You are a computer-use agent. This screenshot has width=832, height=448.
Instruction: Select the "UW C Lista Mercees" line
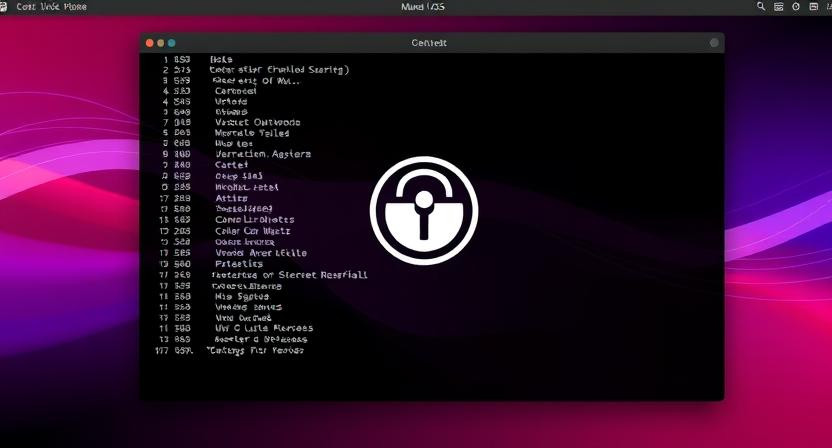tap(264, 328)
